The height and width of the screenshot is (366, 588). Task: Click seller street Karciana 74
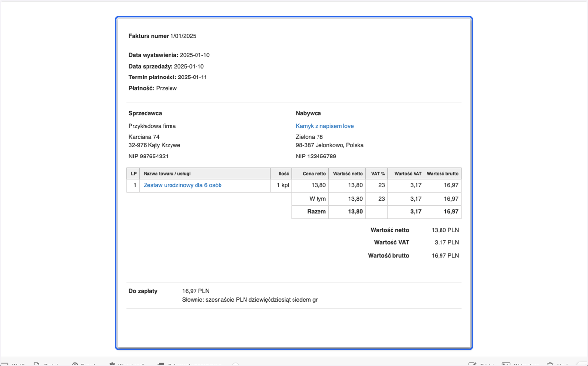144,137
